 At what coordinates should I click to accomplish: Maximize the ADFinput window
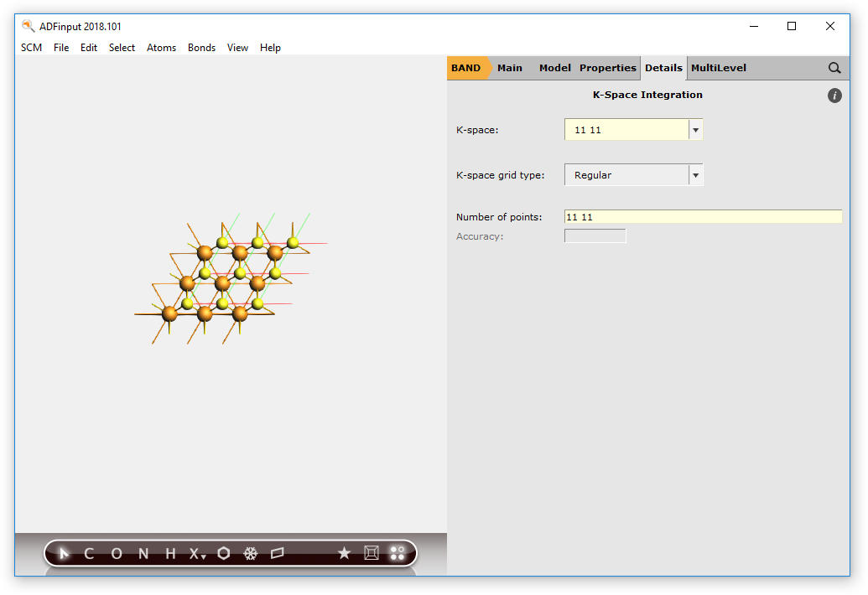click(x=792, y=26)
